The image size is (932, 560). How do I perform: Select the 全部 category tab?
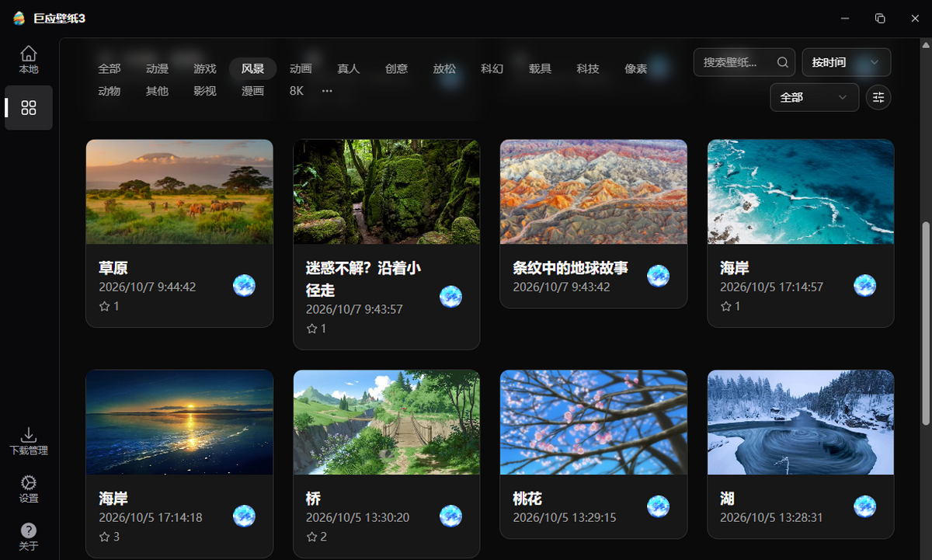pos(110,68)
